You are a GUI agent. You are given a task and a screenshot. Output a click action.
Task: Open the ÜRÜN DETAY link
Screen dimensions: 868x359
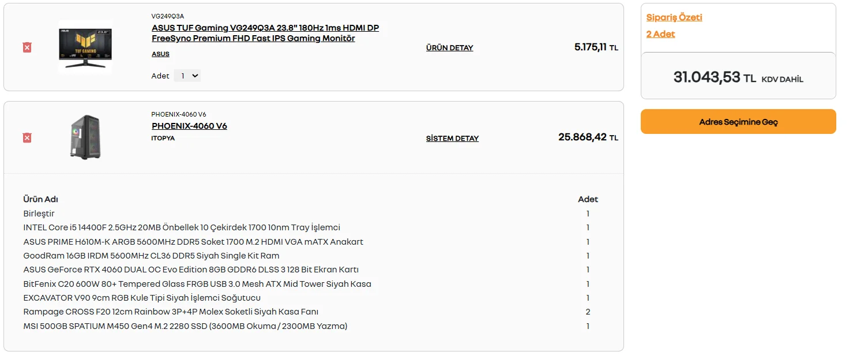tap(449, 48)
